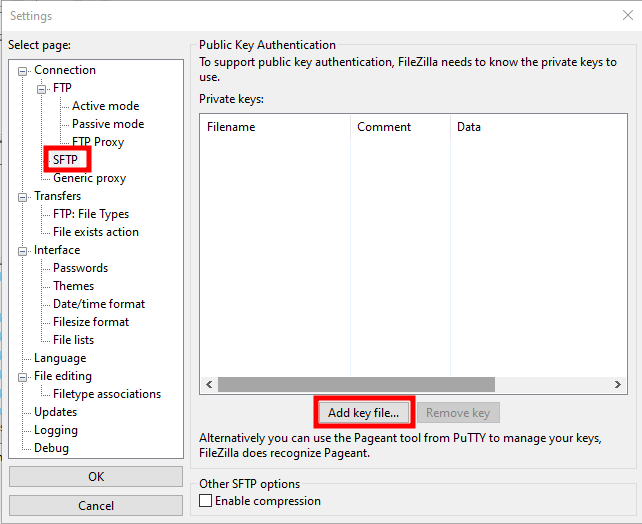The width and height of the screenshot is (642, 524).
Task: Select the Debug page
Action: (x=51, y=448)
